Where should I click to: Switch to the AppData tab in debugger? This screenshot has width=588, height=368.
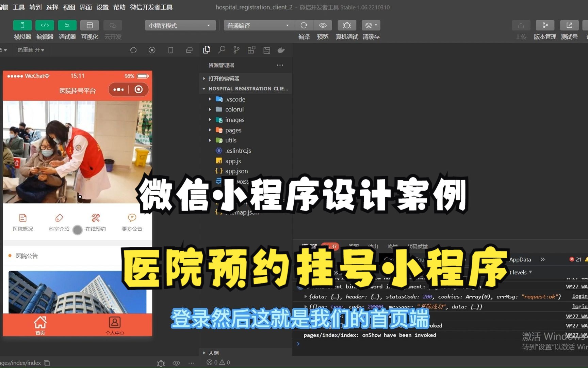click(x=520, y=260)
